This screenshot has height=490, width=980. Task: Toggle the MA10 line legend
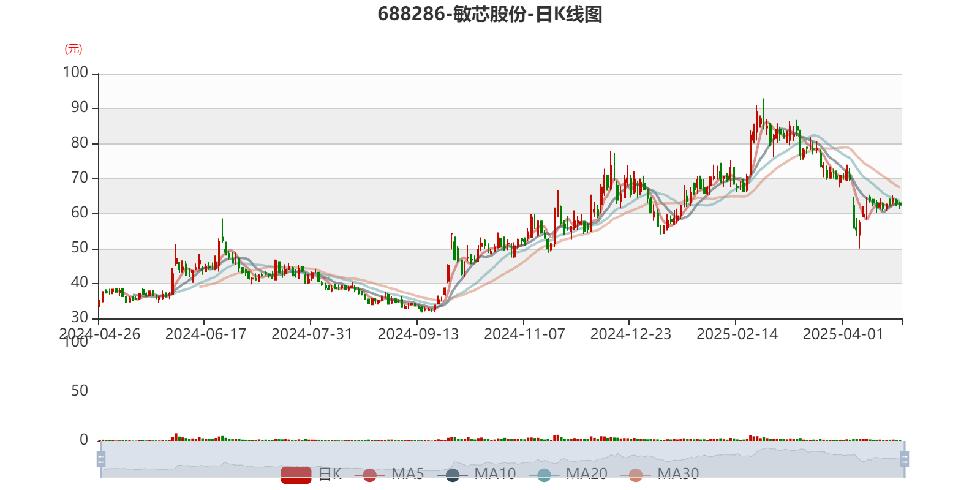[477, 474]
